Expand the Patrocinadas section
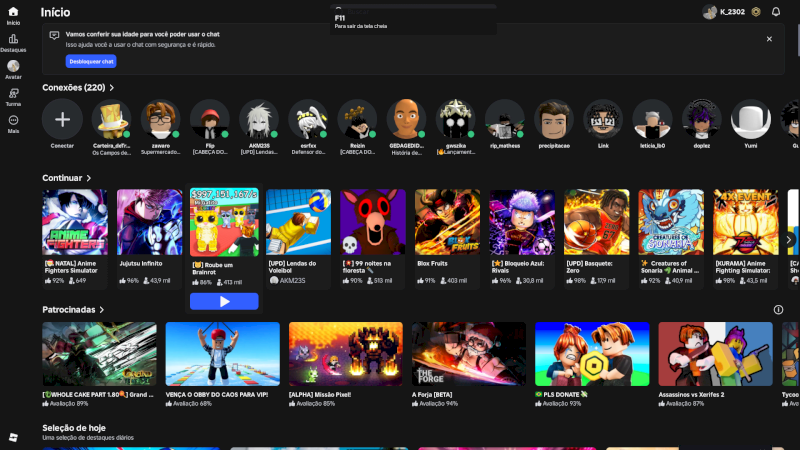 click(x=73, y=310)
